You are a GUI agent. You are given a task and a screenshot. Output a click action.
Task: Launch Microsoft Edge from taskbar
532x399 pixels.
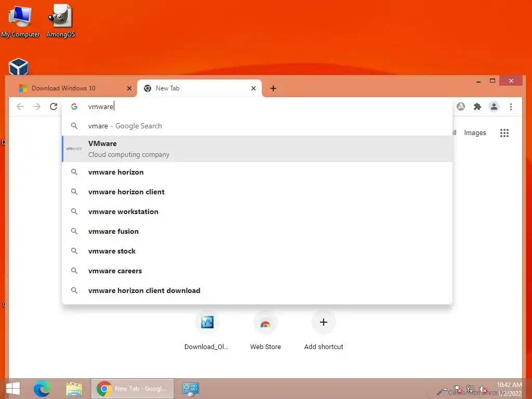42,389
